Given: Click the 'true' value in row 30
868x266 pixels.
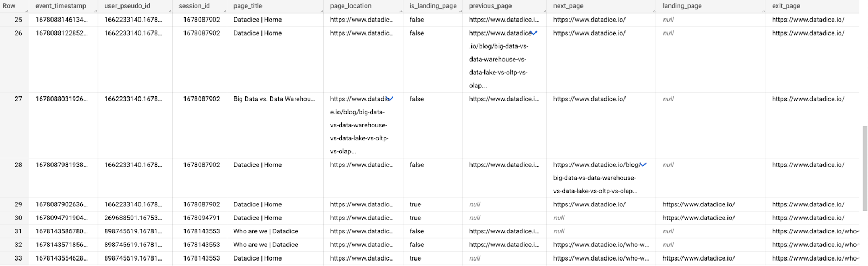Looking at the screenshot, I should (415, 218).
